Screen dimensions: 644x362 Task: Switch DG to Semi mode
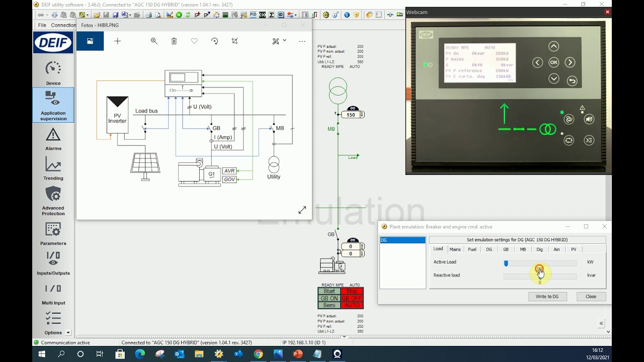[329, 305]
